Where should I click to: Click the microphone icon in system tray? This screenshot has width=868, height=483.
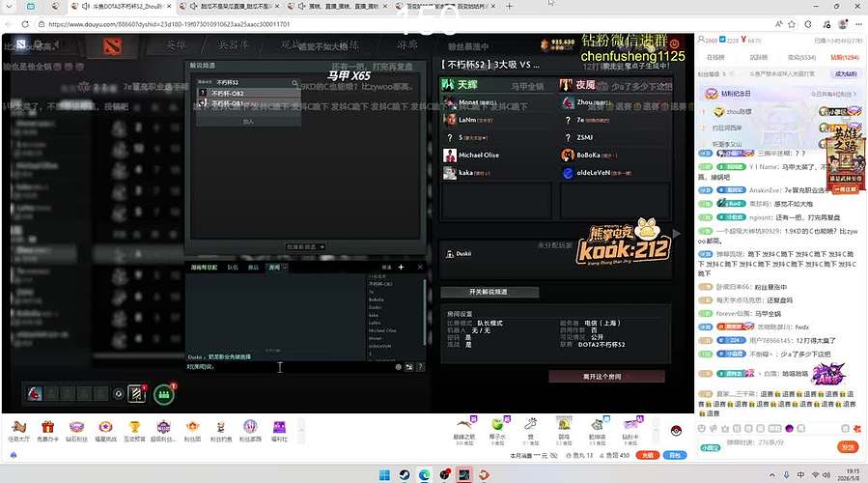786,475
